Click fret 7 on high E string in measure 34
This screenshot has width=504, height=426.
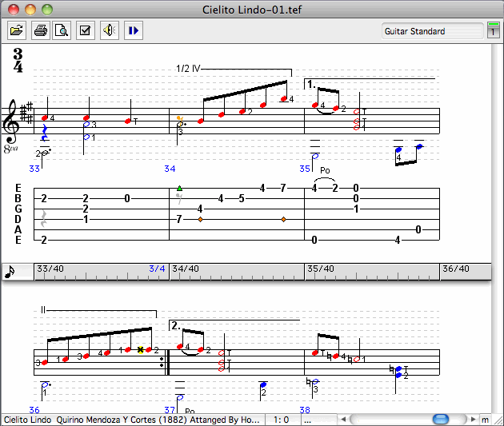pos(283,188)
